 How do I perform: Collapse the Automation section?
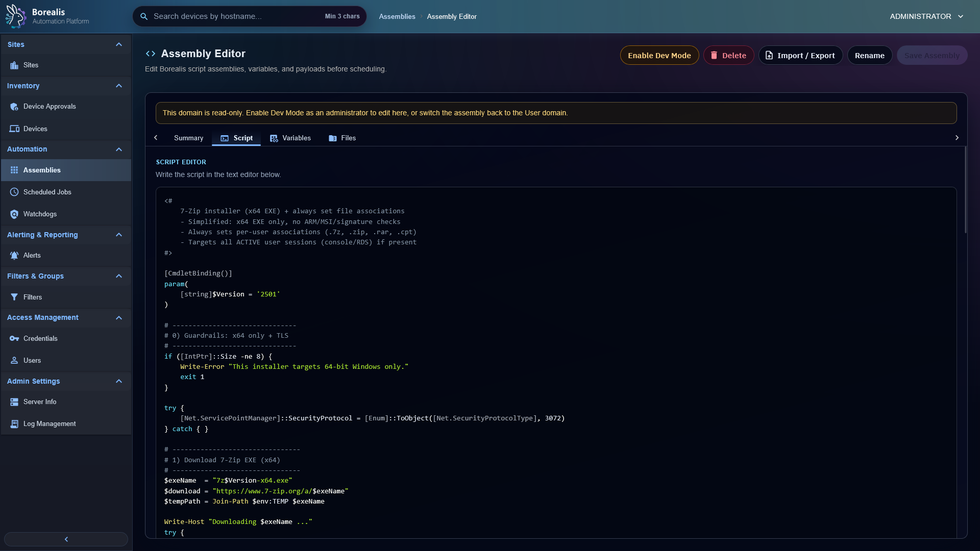(x=119, y=149)
